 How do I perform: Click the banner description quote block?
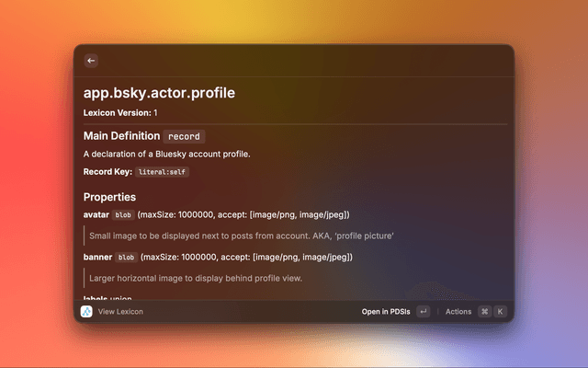pos(197,278)
